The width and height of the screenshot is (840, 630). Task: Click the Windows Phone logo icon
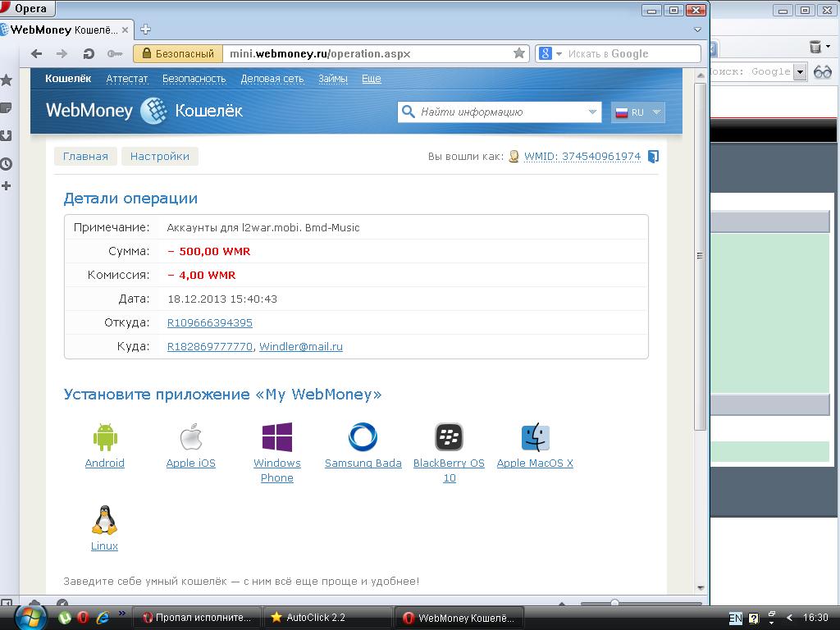(276, 437)
